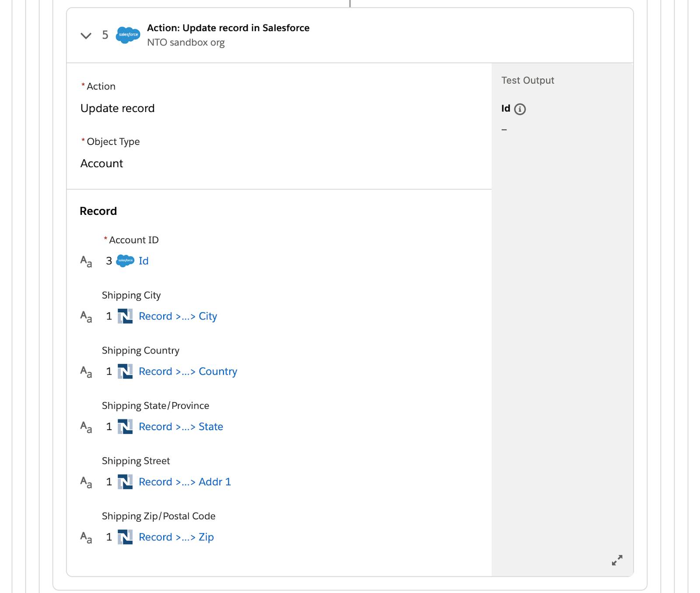
Task: Click the Salesforce cloud icon in step header
Action: click(128, 35)
